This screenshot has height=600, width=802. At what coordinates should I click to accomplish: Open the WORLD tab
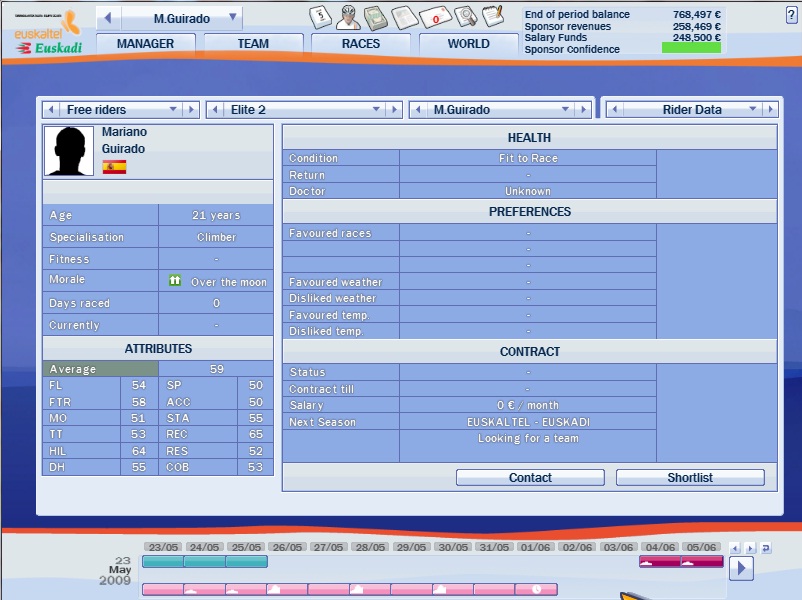point(468,44)
